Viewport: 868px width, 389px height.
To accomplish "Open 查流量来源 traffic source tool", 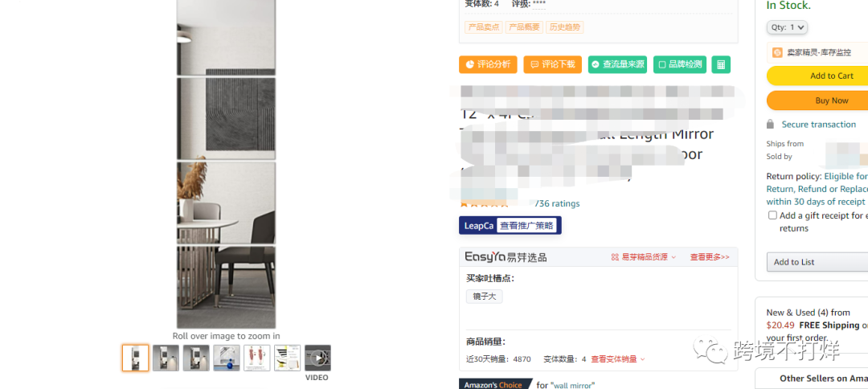I will (617, 64).
